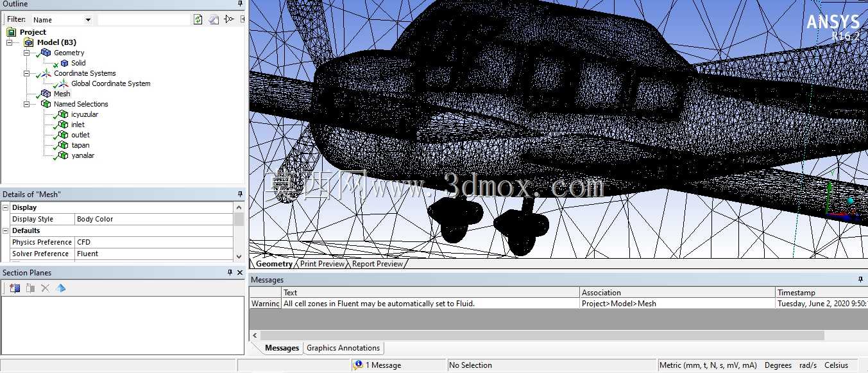Click 'No Selection' status bar field
Screen dimensions: 868x373
click(552, 365)
